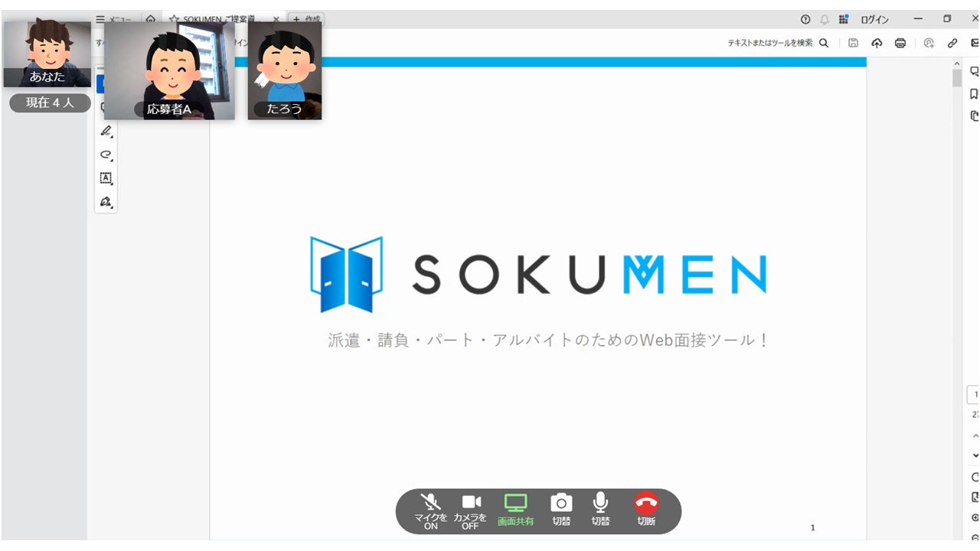Open the copy pages panel icon

coord(975,116)
